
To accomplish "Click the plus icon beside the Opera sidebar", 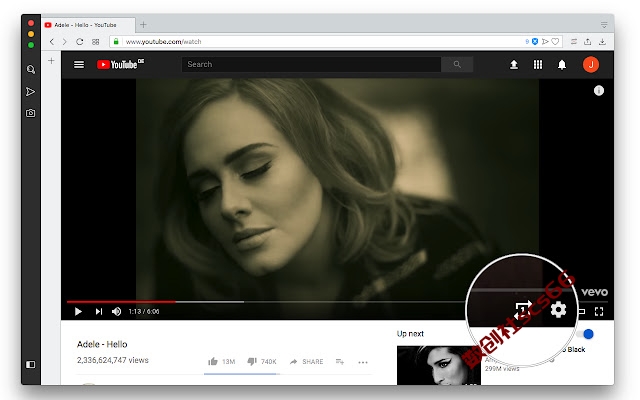I will point(51,61).
